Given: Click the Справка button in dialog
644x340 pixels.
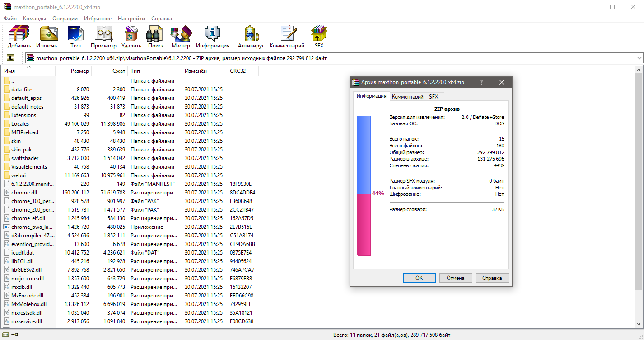Looking at the screenshot, I should [492, 278].
